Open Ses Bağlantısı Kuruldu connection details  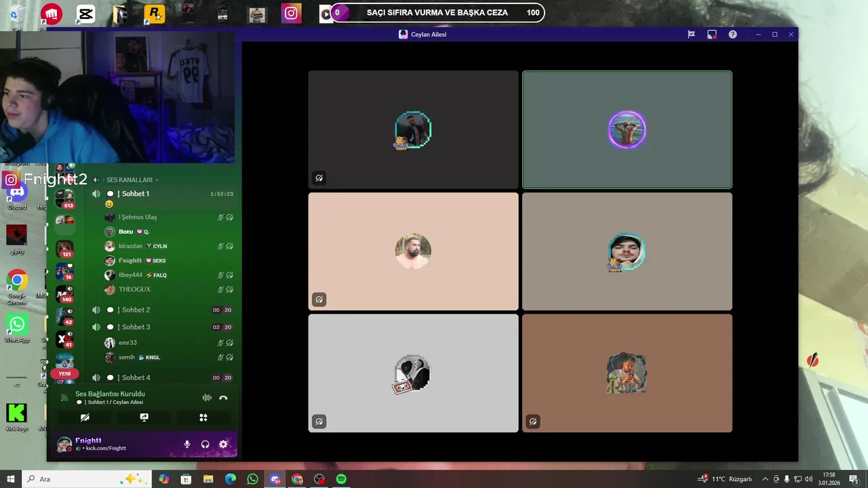pos(110,394)
